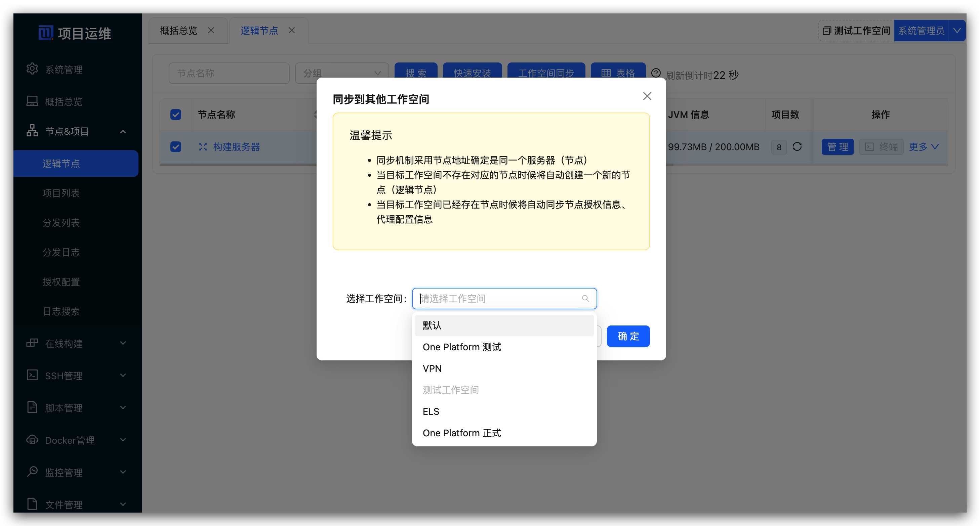The image size is (980, 526).
Task: Uncheck the select-all checkbox in the table header
Action: [x=175, y=114]
